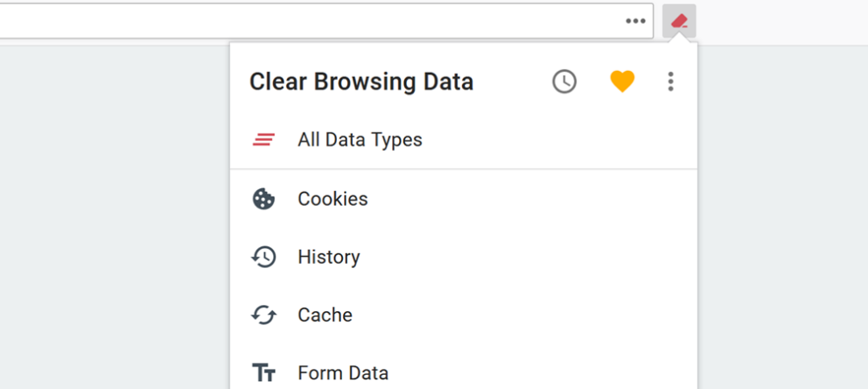The width and height of the screenshot is (868, 389).
Task: Click empty toolbar space beside eraser button
Action: 781,22
